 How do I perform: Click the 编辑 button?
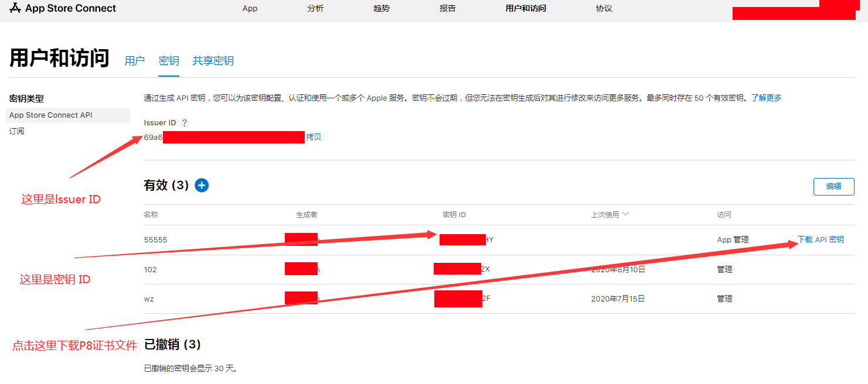833,186
